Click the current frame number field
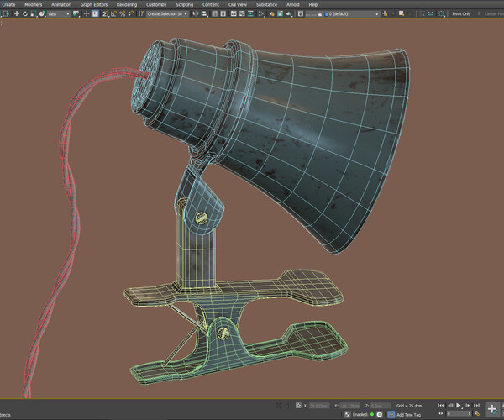The image size is (504, 420). pos(458,414)
